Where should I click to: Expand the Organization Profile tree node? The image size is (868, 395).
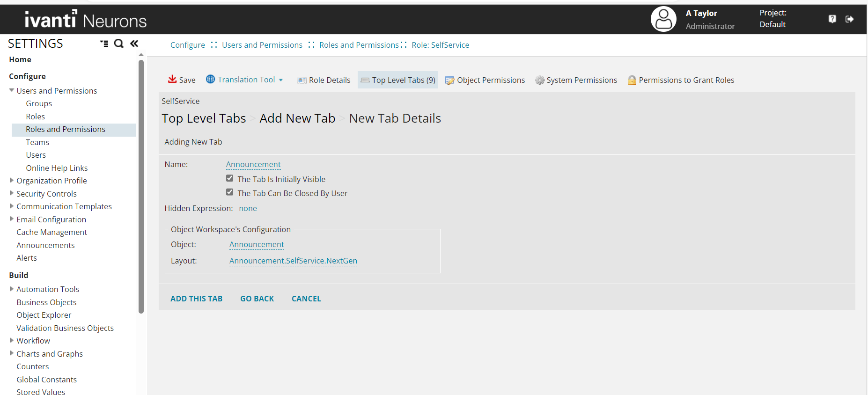[12, 180]
